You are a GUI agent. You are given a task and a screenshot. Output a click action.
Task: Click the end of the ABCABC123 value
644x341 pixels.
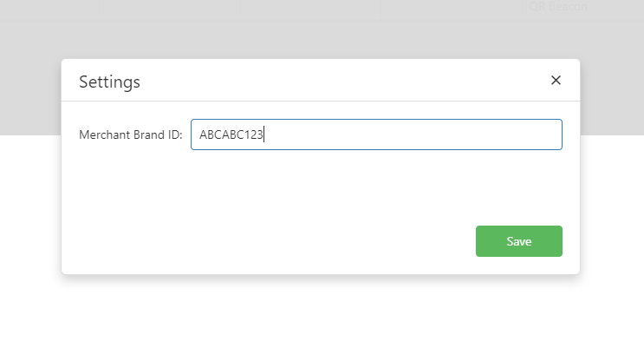point(263,134)
